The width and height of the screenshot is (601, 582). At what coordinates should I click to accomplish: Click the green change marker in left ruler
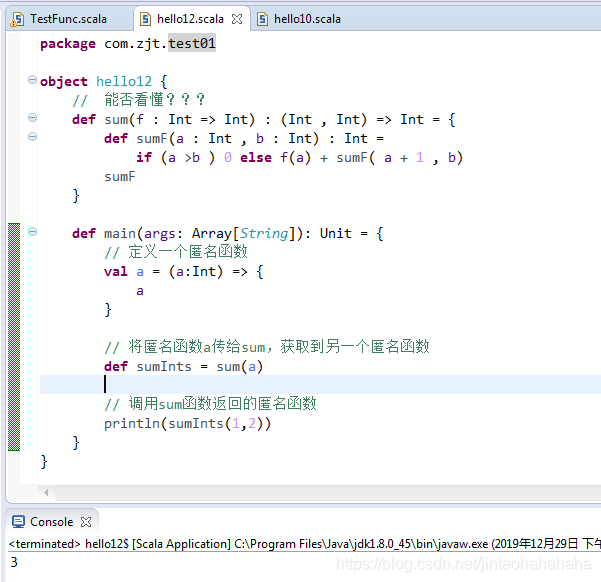click(14, 337)
